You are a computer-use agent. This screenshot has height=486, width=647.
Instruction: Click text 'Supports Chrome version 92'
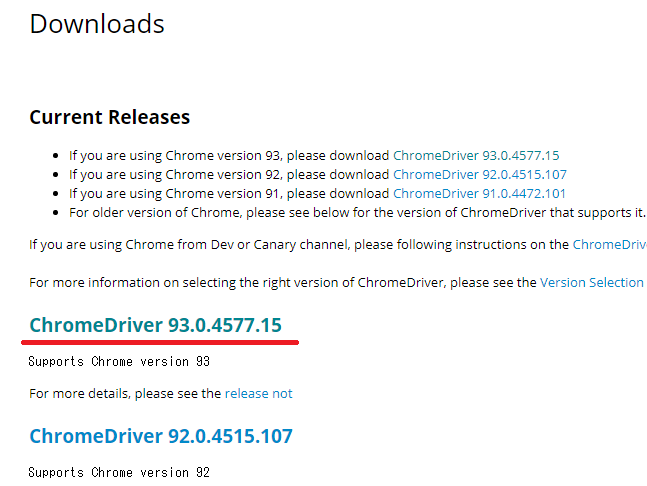[119, 472]
